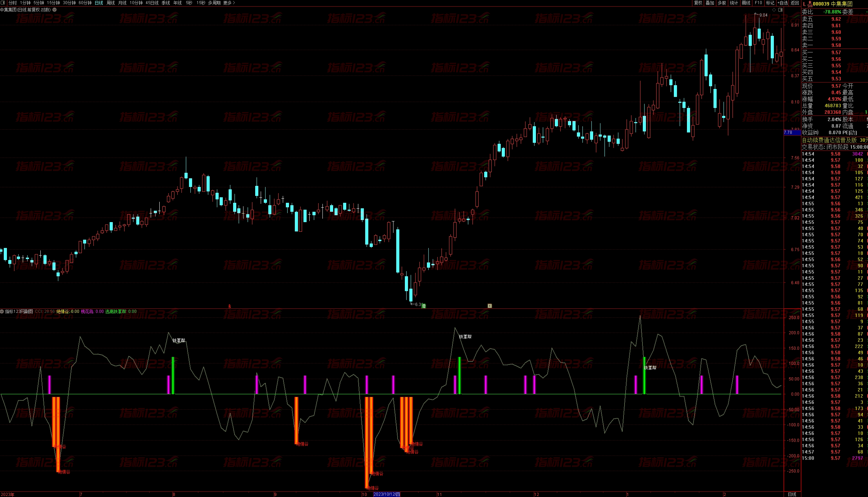Click the 总量 value 468783
This screenshot has height=497, width=868.
833,106
